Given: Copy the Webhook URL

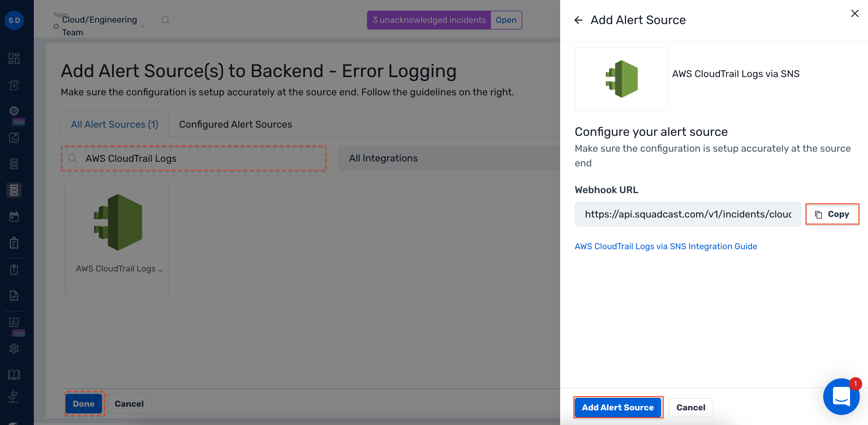Looking at the screenshot, I should point(832,214).
